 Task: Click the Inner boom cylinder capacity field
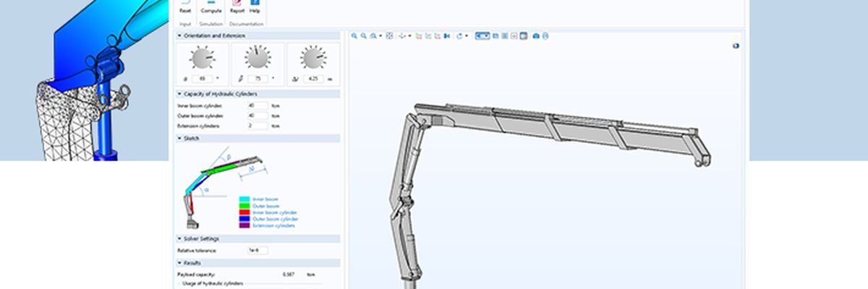[x=257, y=105]
